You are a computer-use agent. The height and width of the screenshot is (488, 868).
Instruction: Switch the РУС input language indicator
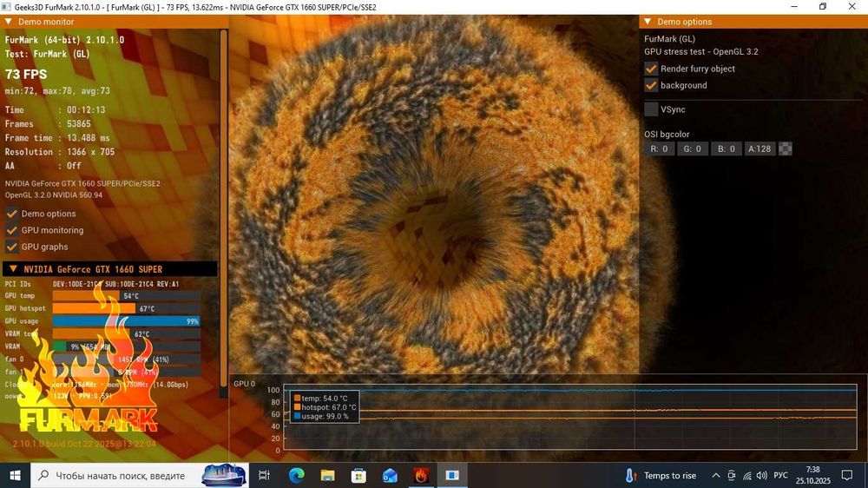coord(780,475)
